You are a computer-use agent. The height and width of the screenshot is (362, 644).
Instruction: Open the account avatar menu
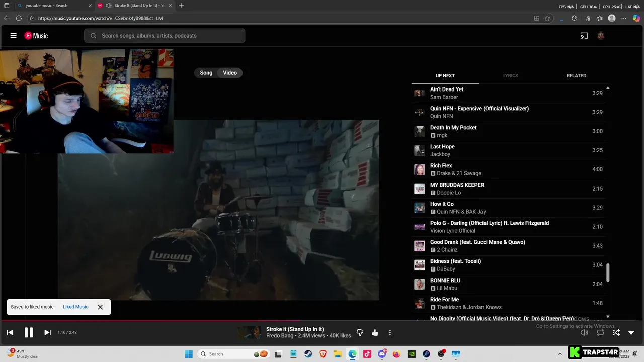pyautogui.click(x=601, y=36)
